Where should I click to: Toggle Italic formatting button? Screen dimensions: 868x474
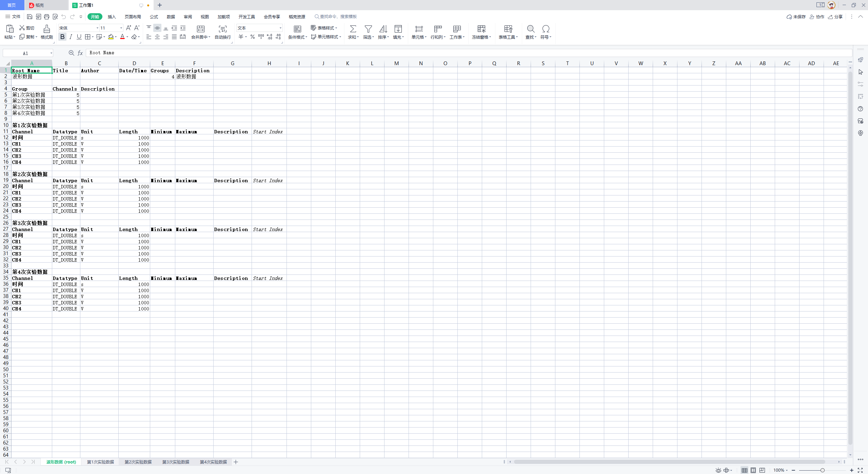[x=71, y=37]
